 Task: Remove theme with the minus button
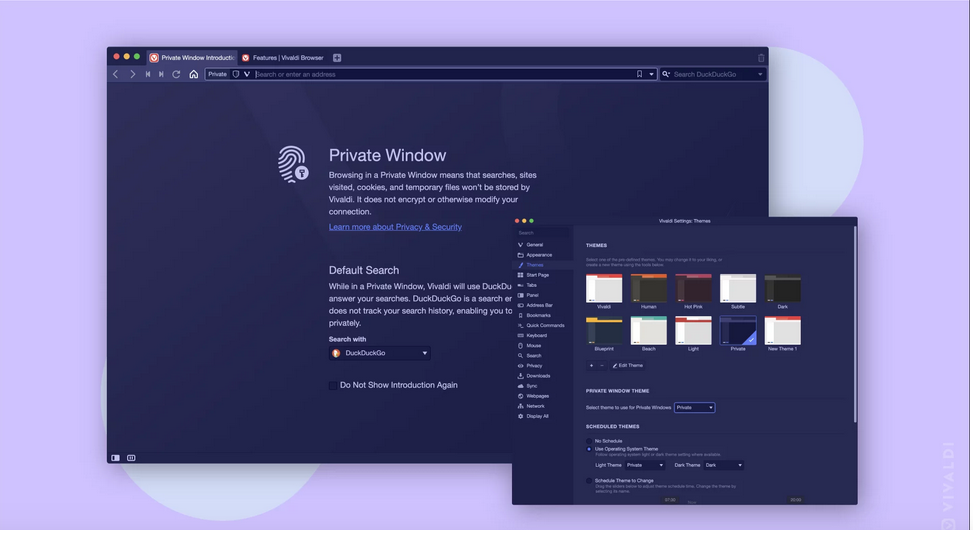pyautogui.click(x=602, y=366)
